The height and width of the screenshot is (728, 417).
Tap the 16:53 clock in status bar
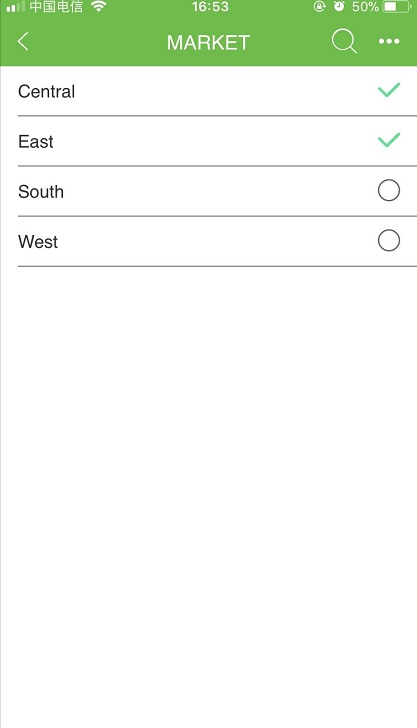tap(210, 6)
